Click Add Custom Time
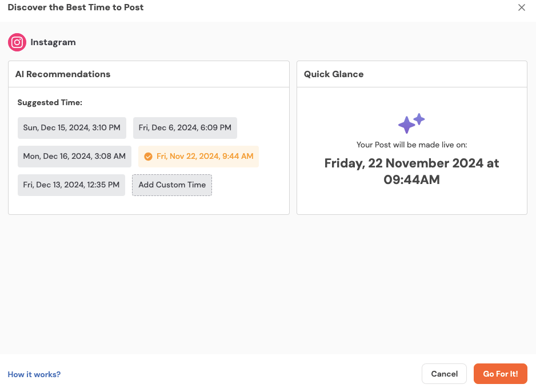The width and height of the screenshot is (536, 392). tap(172, 185)
